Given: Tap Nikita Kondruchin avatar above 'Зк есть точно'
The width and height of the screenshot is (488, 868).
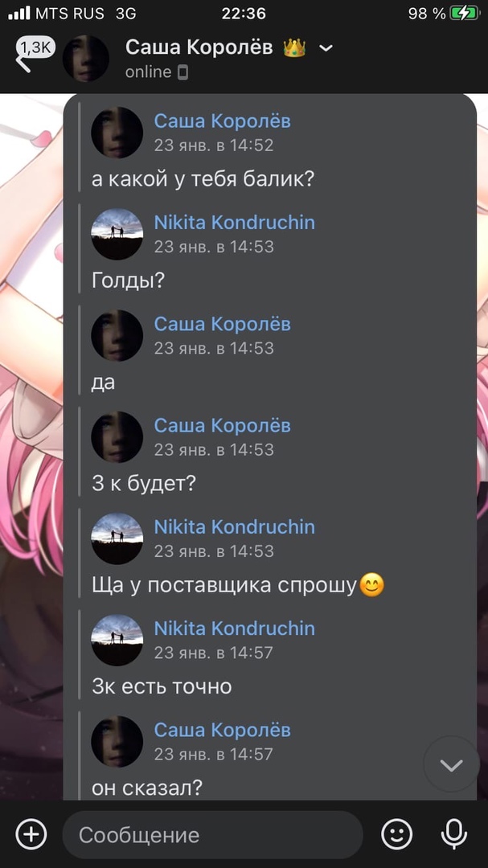Looking at the screenshot, I should (117, 640).
